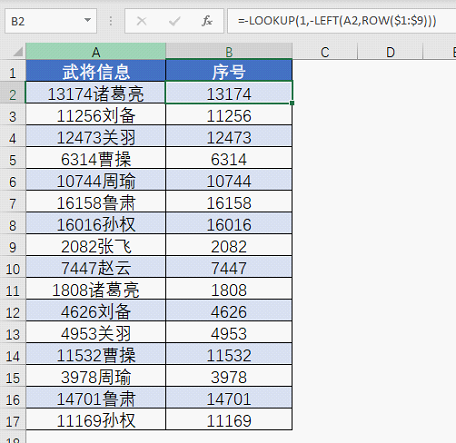Select column B cell with 14701
This screenshot has height=443, width=456.
pos(229,398)
